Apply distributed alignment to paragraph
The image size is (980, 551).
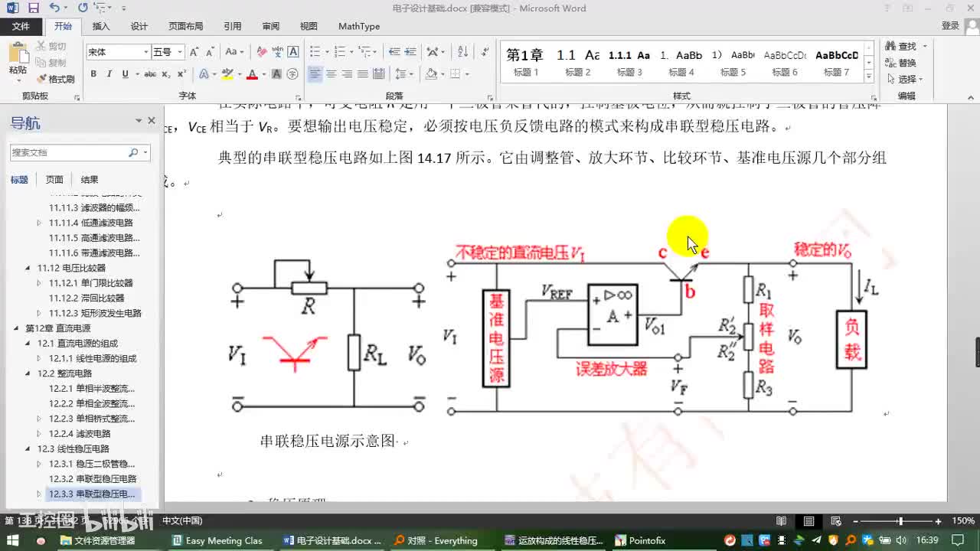(379, 74)
